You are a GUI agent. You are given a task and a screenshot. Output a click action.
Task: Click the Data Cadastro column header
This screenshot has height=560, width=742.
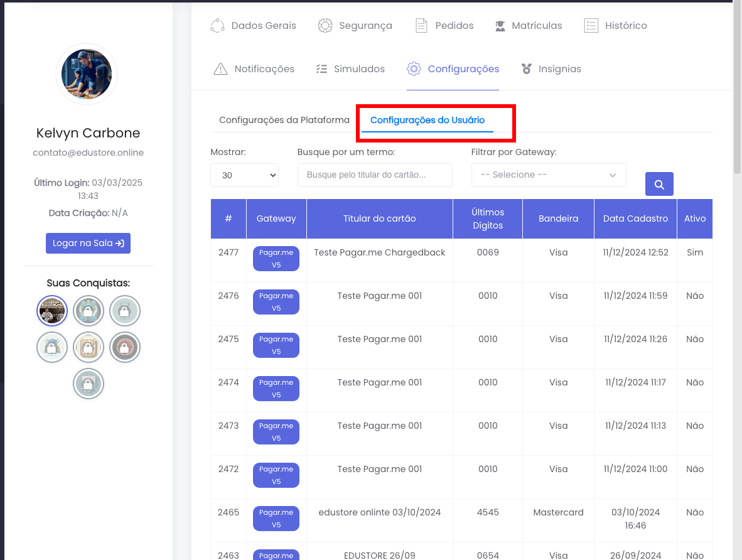coord(635,218)
